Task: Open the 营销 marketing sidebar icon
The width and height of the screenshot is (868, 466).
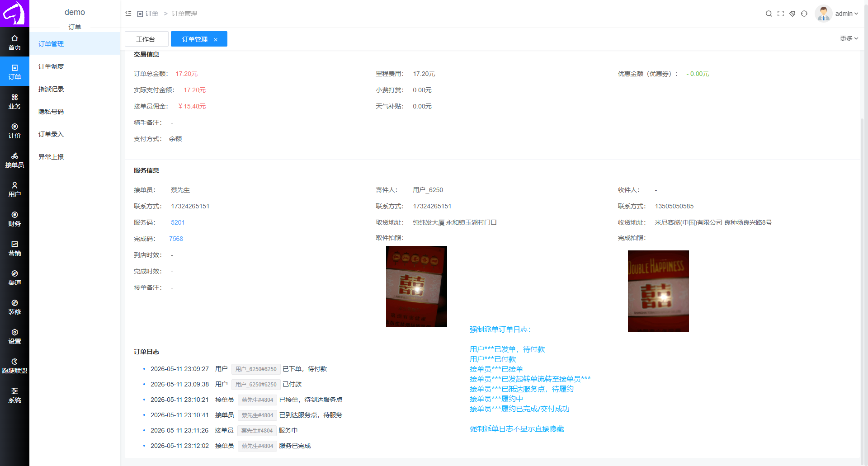Action: tap(14, 248)
